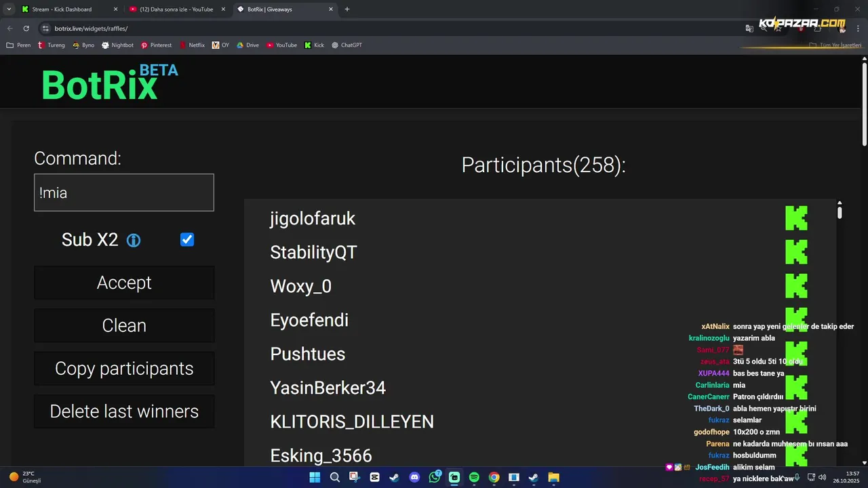Click the Kick icon beside jigolofaruk
The image size is (868, 488).
(x=796, y=218)
